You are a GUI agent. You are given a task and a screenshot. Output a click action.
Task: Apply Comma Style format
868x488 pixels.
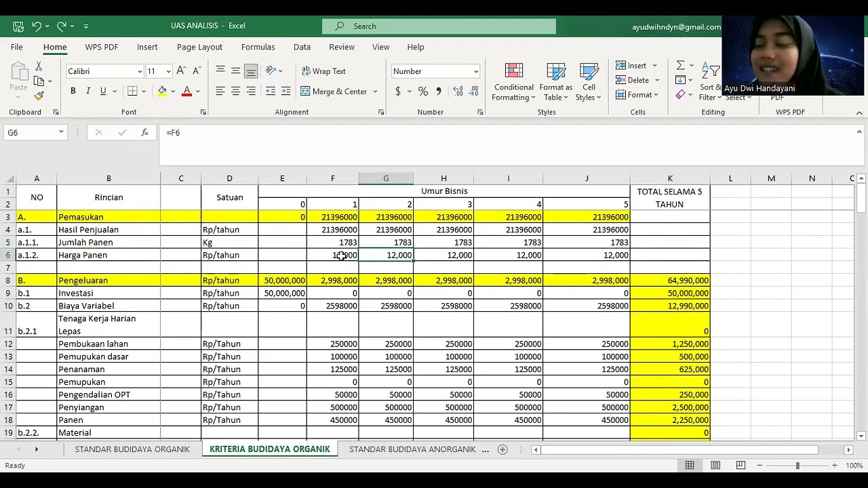[x=439, y=91]
